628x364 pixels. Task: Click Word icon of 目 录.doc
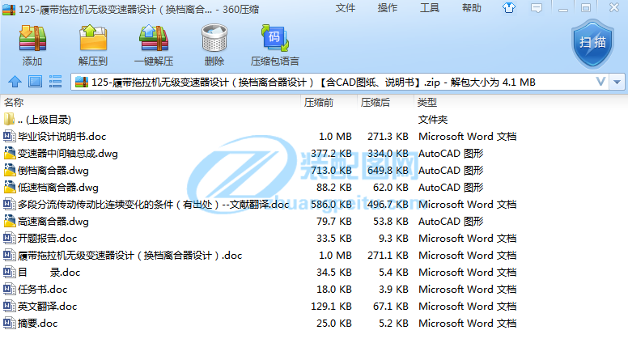(9, 272)
